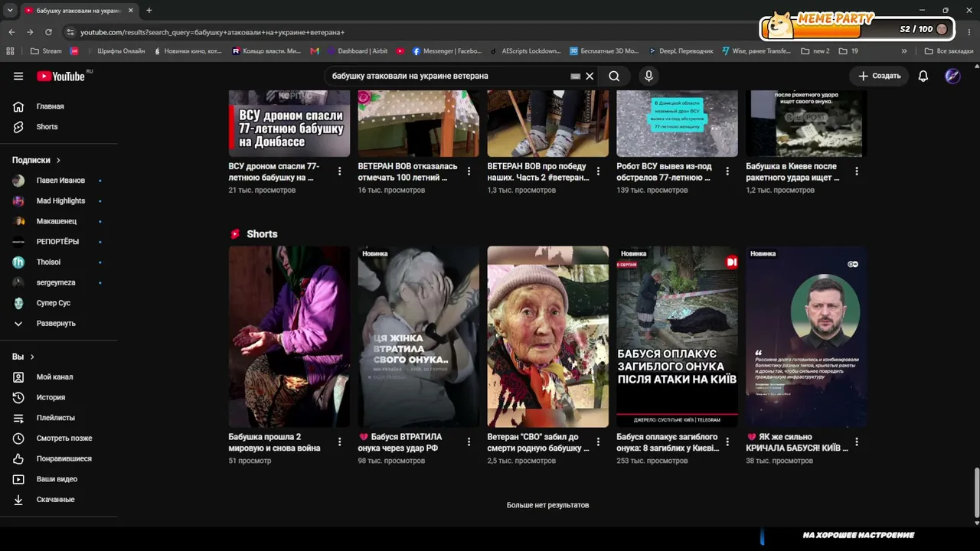The image size is (980, 551).
Task: Show more bookmarks with the overflow chevron
Action: pyautogui.click(x=904, y=51)
